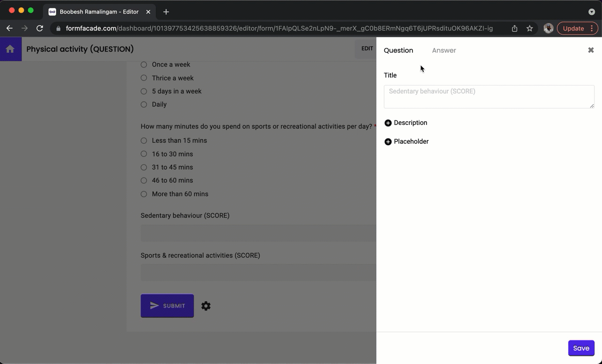Open form settings via gear icon beside Submit

pos(206,306)
